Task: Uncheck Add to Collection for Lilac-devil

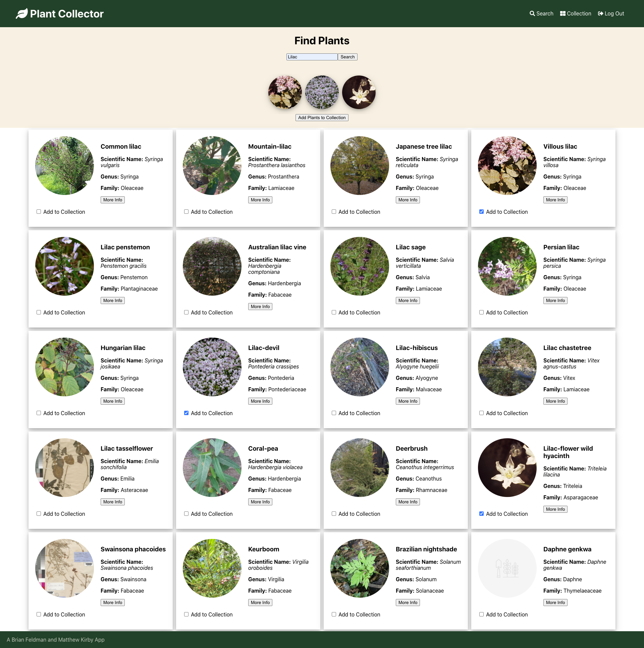Action: [x=186, y=413]
